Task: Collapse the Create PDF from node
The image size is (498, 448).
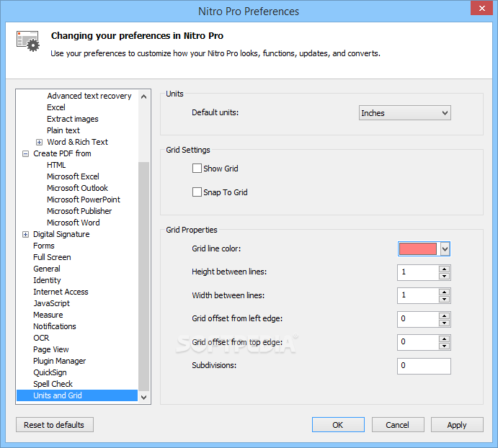Action: point(25,153)
